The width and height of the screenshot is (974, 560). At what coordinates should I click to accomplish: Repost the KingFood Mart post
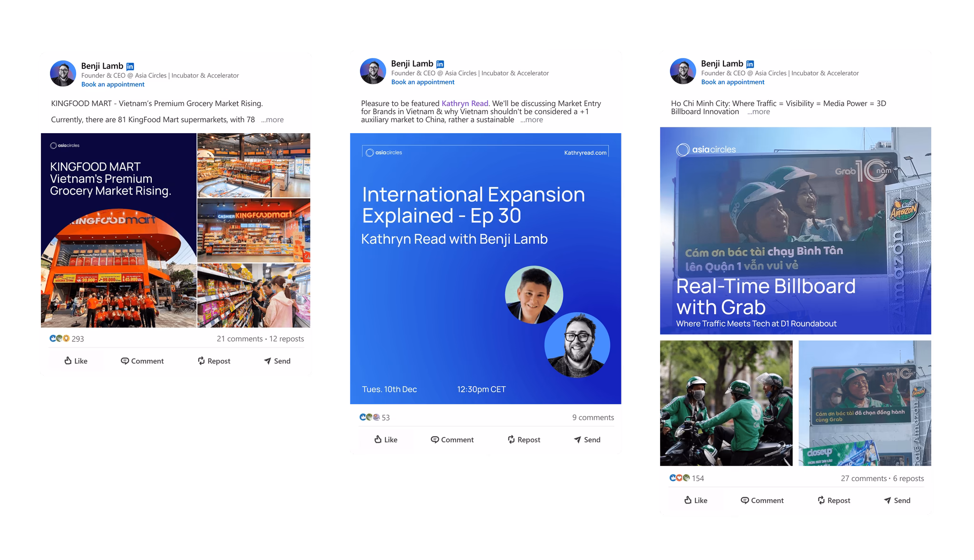(x=214, y=361)
